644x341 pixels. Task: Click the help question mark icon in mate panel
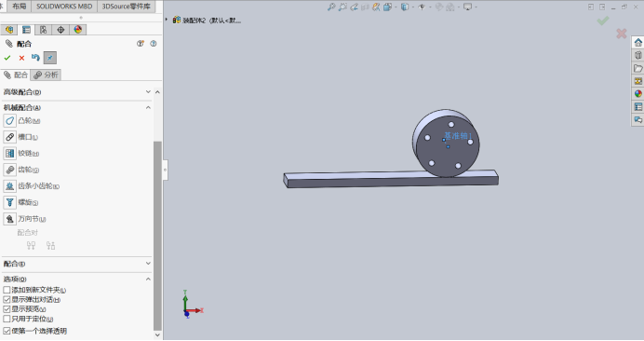click(154, 44)
